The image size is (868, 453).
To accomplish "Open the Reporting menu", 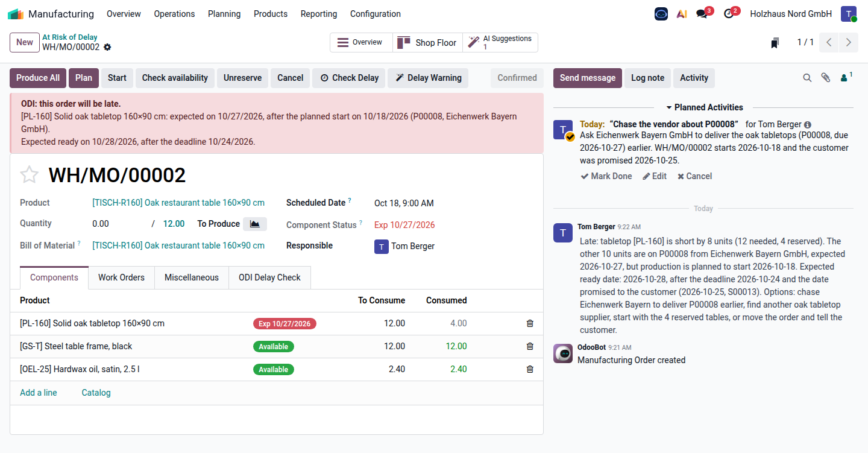I will pos(319,14).
